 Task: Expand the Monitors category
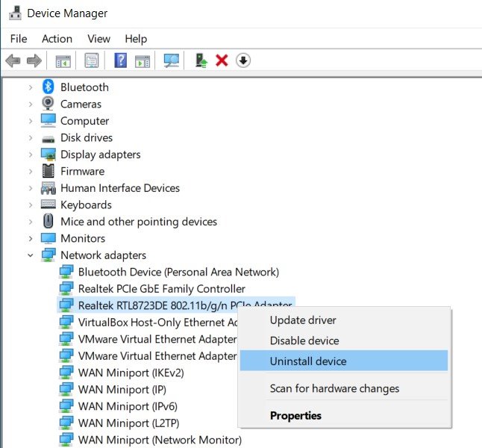[x=31, y=238]
